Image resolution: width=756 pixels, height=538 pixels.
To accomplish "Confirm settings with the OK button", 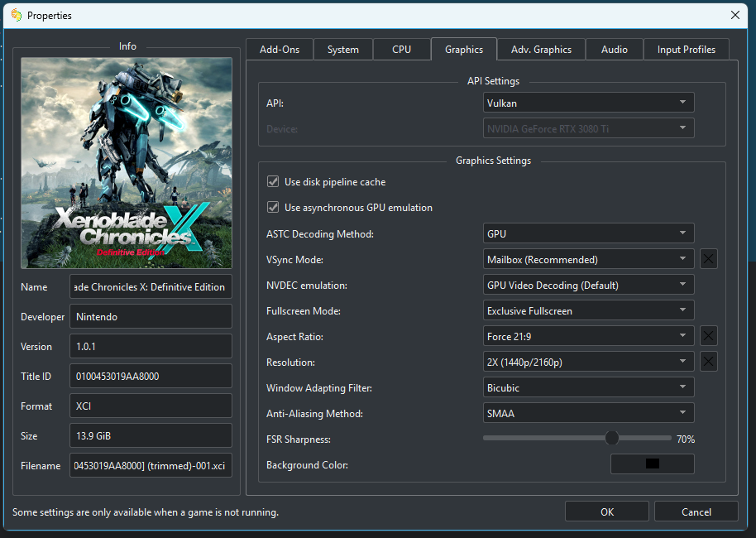I will 607,512.
